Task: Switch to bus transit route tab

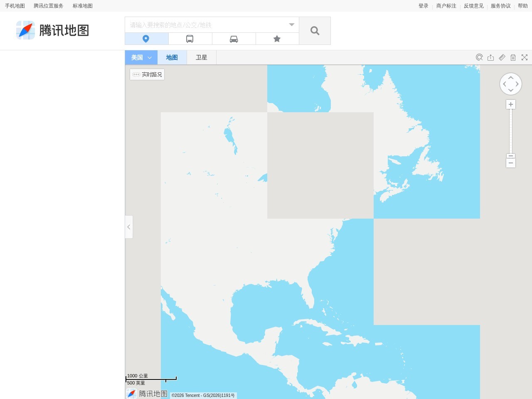Action: pyautogui.click(x=190, y=39)
